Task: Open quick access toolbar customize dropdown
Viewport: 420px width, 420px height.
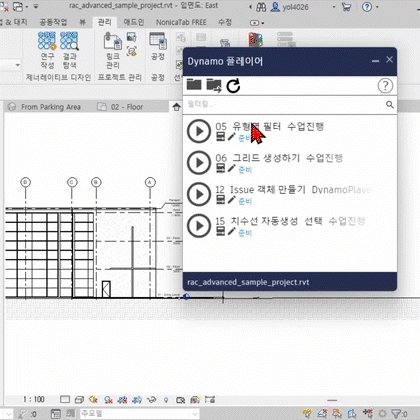Action: 36,6
